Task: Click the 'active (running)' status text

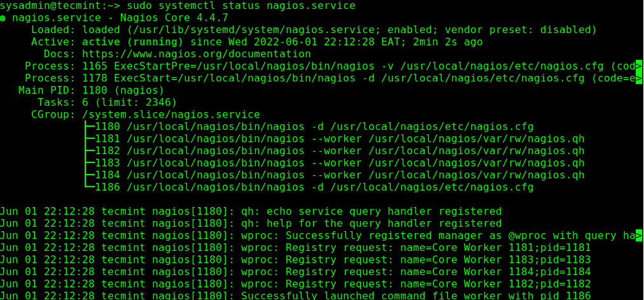Action: pyautogui.click(x=132, y=42)
